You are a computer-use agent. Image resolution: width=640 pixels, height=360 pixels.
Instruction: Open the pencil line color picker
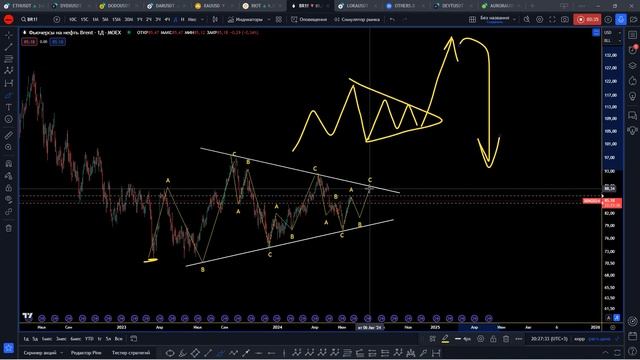(445, 339)
